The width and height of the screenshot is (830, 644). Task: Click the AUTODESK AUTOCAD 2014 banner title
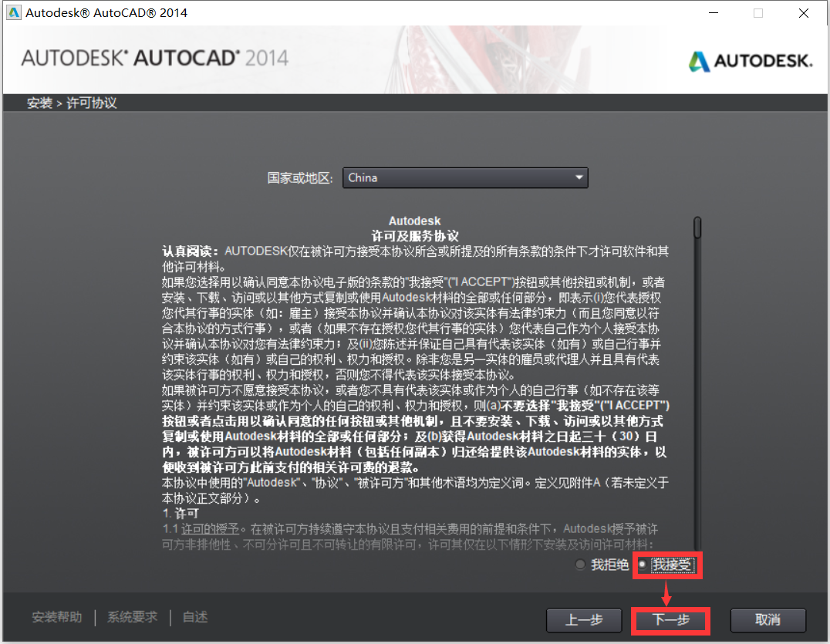coord(155,58)
